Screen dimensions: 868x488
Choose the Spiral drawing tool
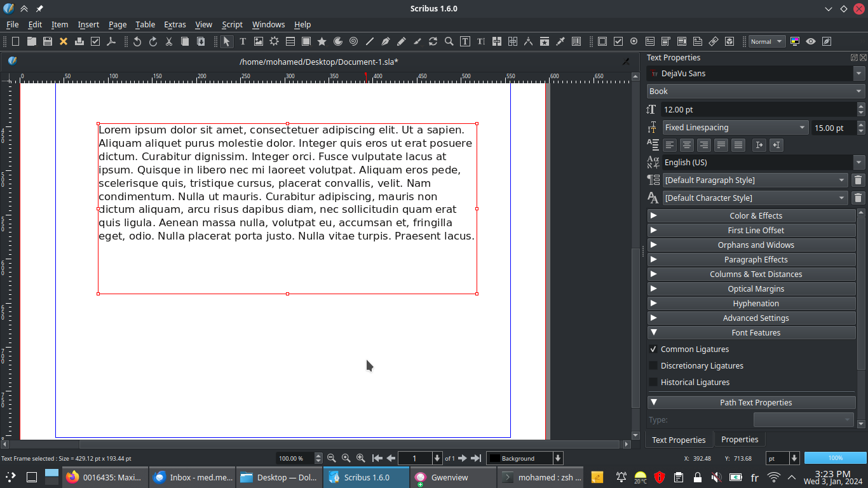354,41
